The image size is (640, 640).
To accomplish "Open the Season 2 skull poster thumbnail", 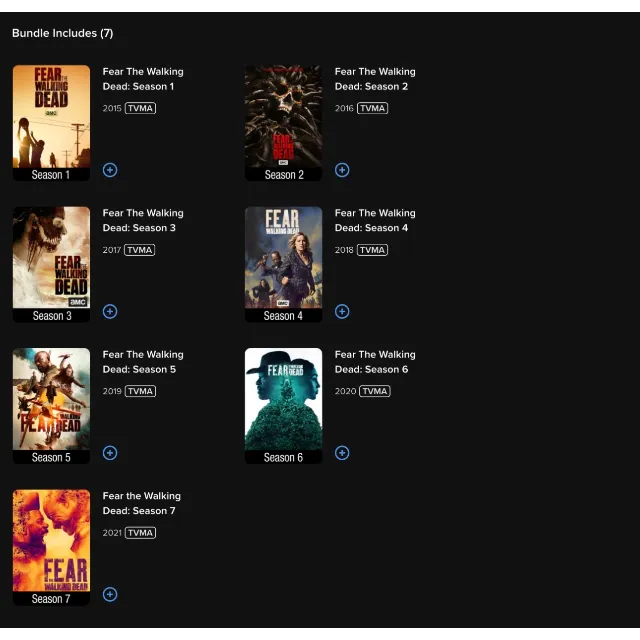I will point(283,123).
